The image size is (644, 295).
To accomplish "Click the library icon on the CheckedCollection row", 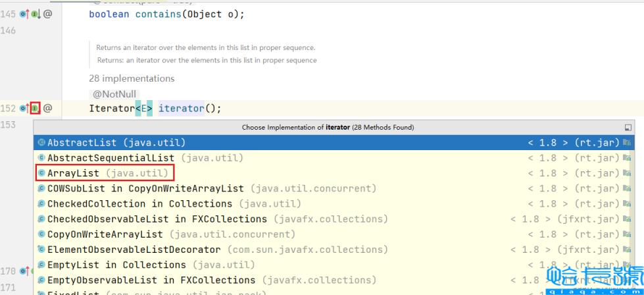I will pyautogui.click(x=627, y=203).
